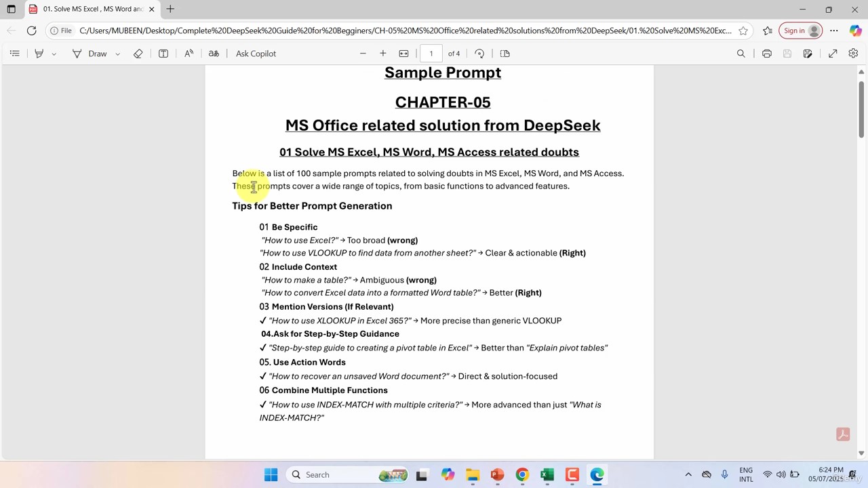This screenshot has height=488, width=868.
Task: Open Find in PDF search
Action: [741, 54]
